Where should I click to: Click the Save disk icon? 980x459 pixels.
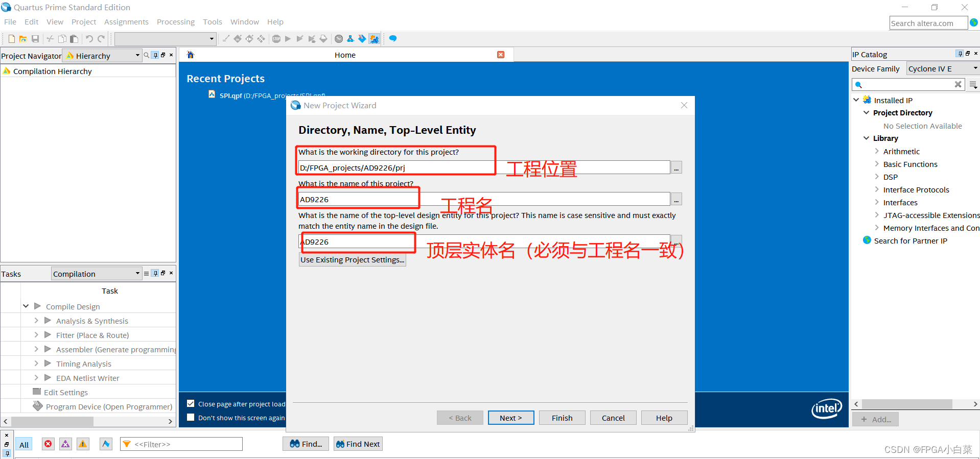point(35,39)
